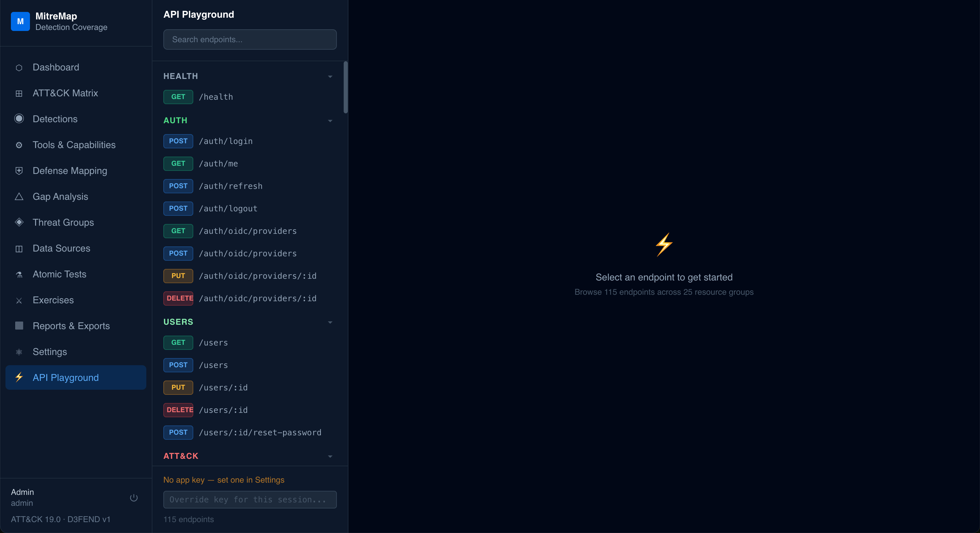Navigate to Data Sources
Screen dimensions: 980x533
(76, 248)
